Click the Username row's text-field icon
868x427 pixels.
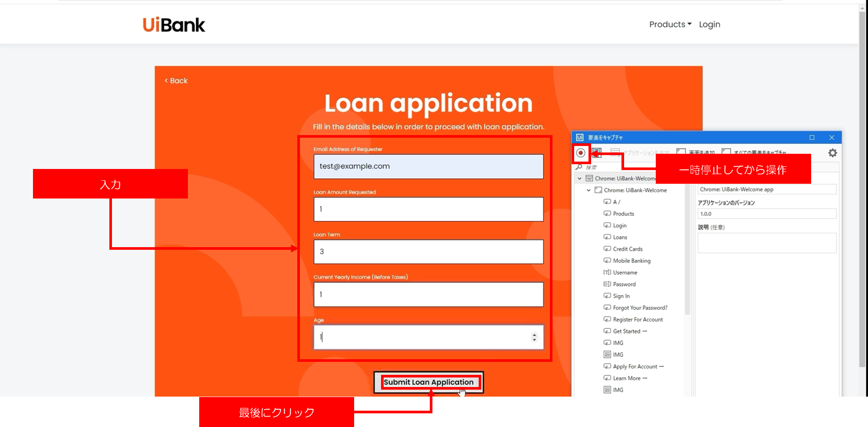point(607,272)
